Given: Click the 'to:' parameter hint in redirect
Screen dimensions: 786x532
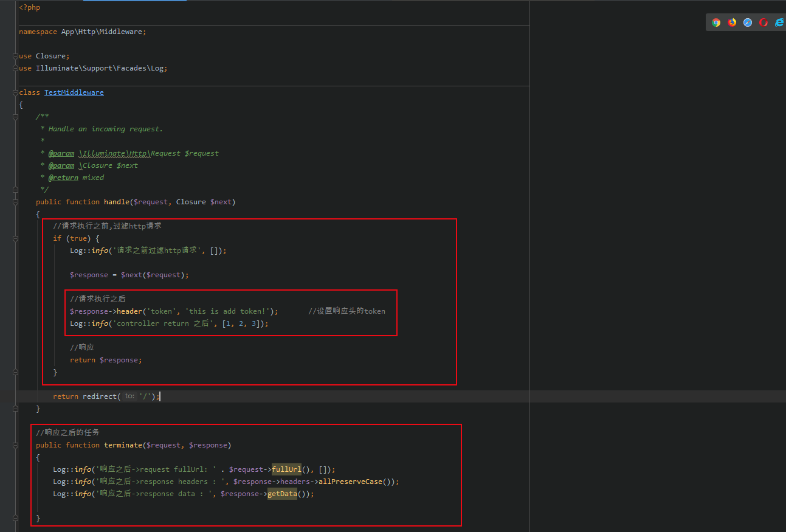Looking at the screenshot, I should tap(129, 396).
